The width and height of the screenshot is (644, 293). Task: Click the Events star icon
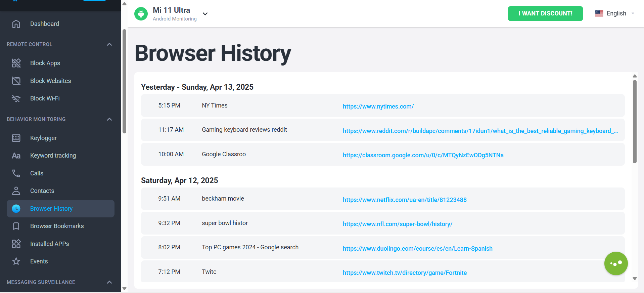pyautogui.click(x=16, y=261)
